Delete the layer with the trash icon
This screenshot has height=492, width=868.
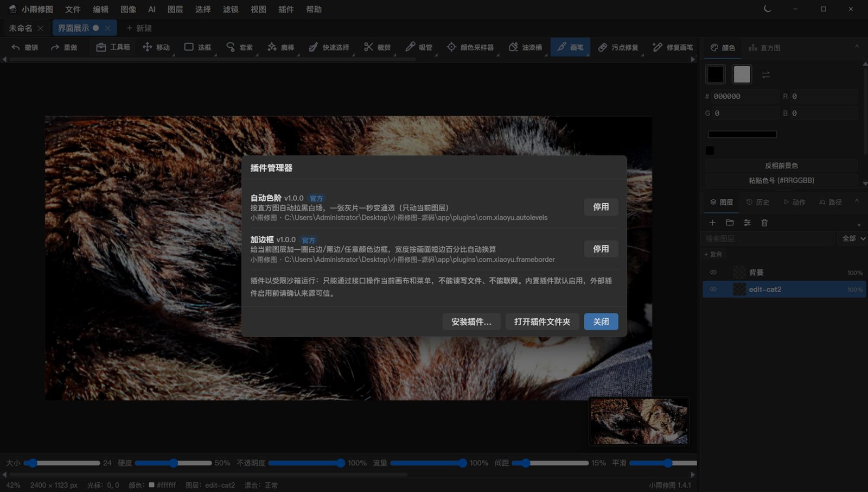pyautogui.click(x=764, y=223)
